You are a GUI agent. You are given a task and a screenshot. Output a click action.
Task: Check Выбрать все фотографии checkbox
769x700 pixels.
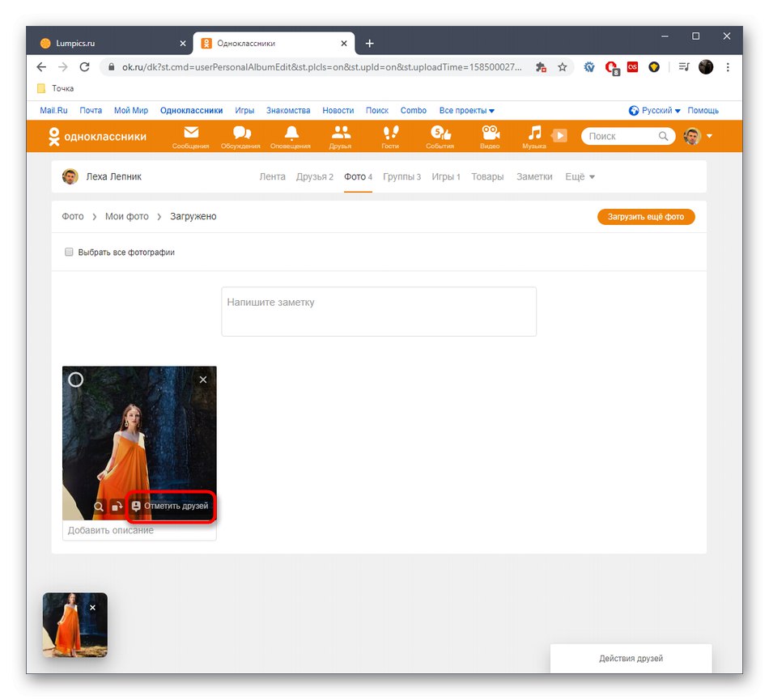pos(69,252)
